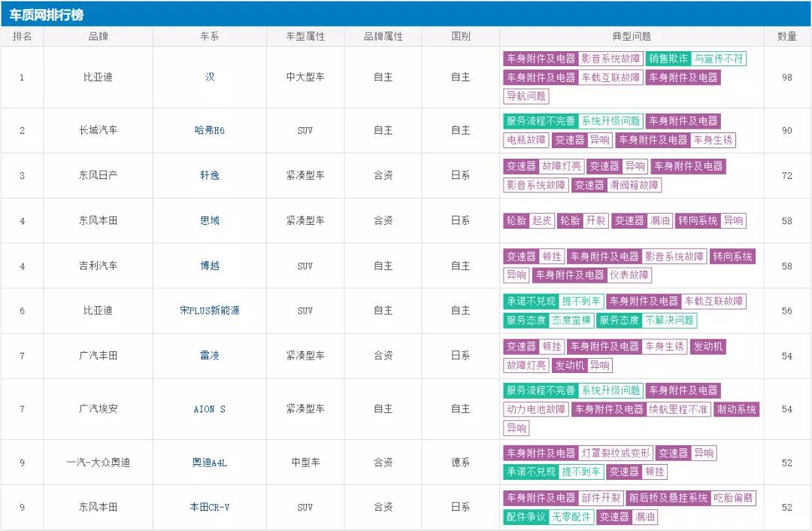812x531 pixels.
Task: Open the 哈弗H6 car series link
Action: pyautogui.click(x=210, y=130)
